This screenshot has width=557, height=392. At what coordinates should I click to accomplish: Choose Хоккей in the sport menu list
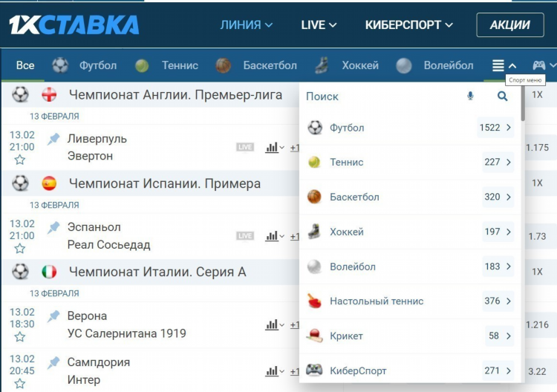click(410, 232)
